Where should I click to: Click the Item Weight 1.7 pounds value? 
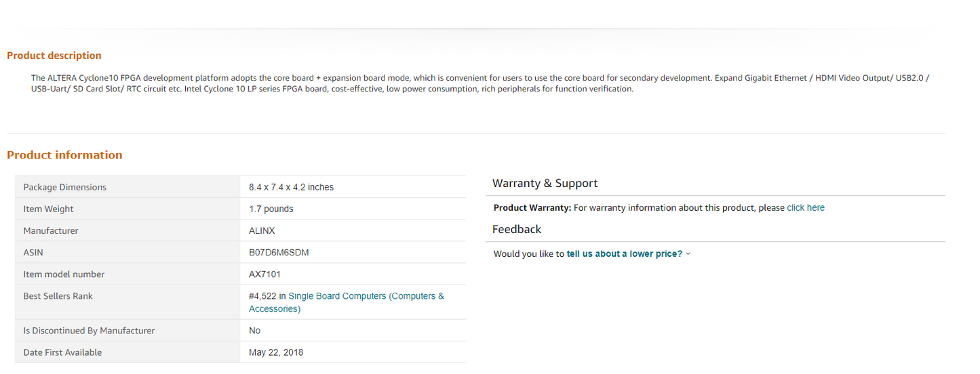(x=271, y=209)
